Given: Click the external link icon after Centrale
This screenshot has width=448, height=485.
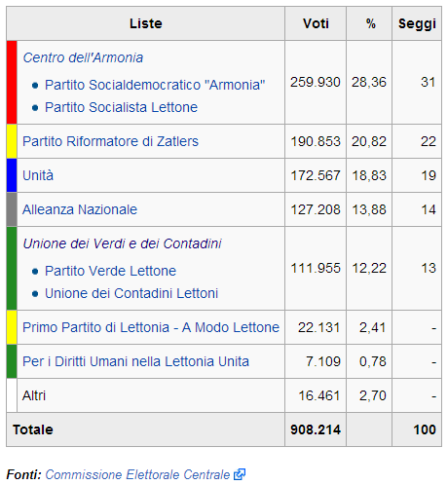Looking at the screenshot, I should point(240,474).
